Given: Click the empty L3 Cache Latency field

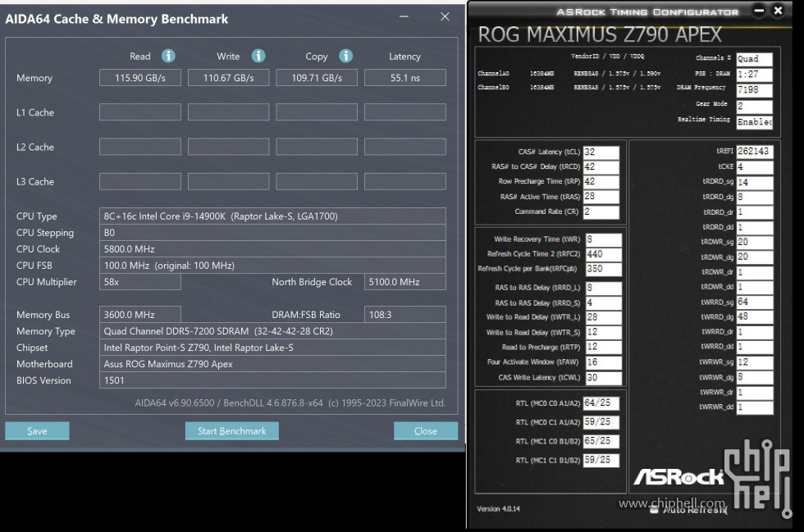Looking at the screenshot, I should (405, 181).
